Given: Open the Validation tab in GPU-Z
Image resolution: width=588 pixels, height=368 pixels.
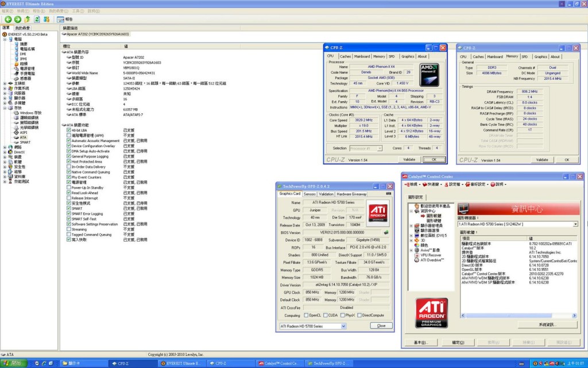Looking at the screenshot, I should coord(326,194).
